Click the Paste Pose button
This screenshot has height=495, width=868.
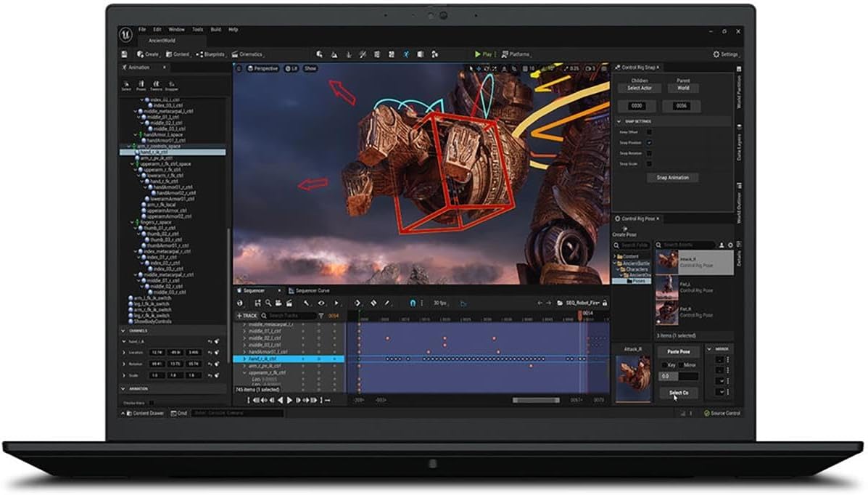678,352
